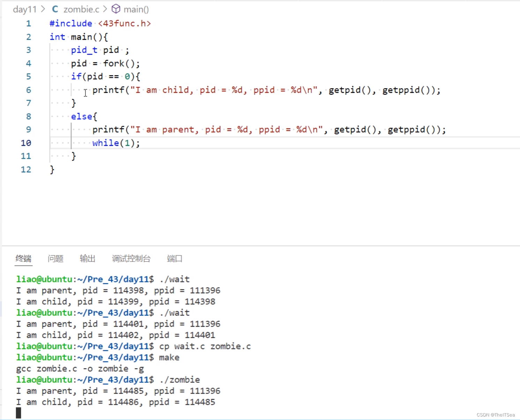Click the C file icon in breadcrumb
The height and width of the screenshot is (420, 520).
point(55,9)
